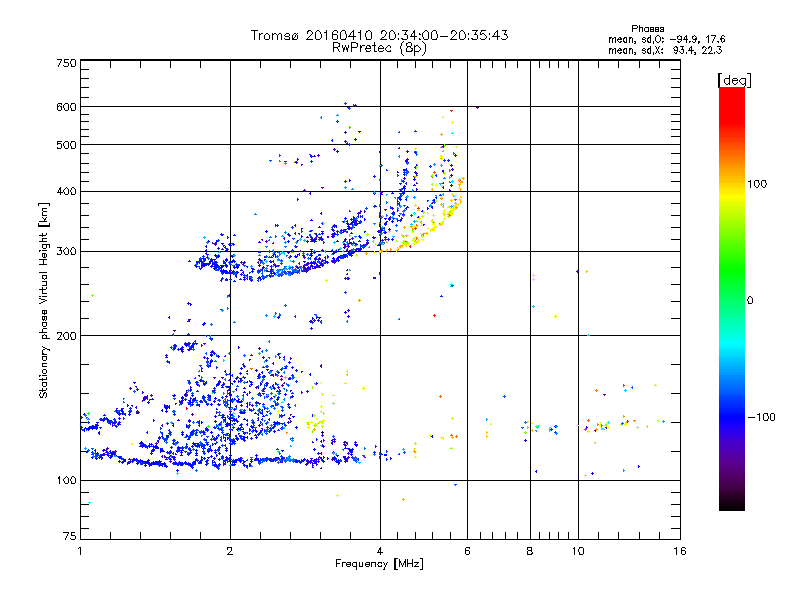
Task: Click the '[deg]' colorbar unit label
Action: pyautogui.click(x=734, y=80)
